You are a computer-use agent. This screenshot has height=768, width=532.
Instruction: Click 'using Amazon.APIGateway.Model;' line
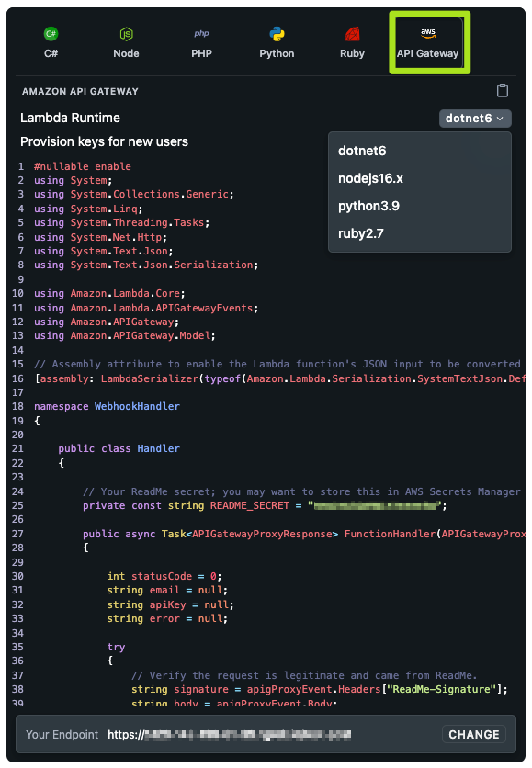click(125, 335)
